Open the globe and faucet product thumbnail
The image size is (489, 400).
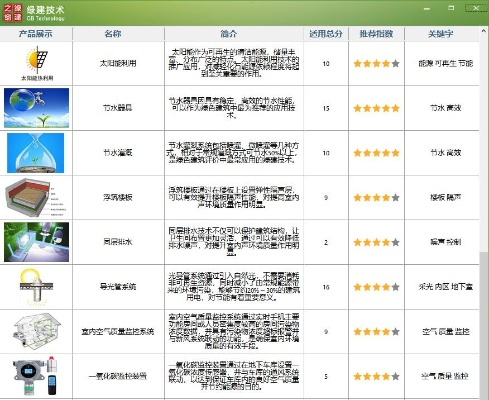36,108
